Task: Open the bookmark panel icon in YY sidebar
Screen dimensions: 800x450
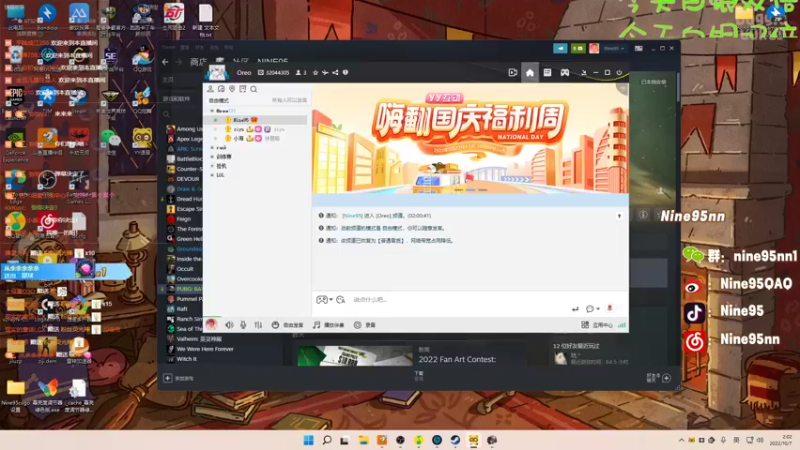Action: (243, 89)
